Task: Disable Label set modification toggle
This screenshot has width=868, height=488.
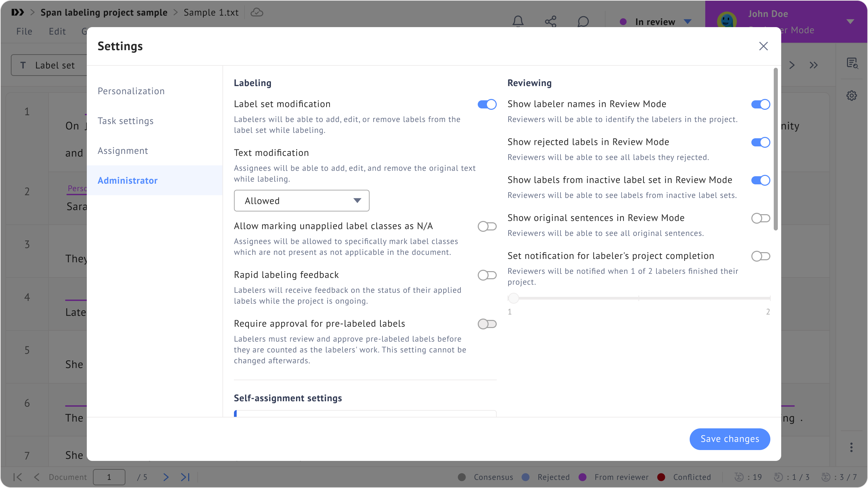Action: (487, 104)
